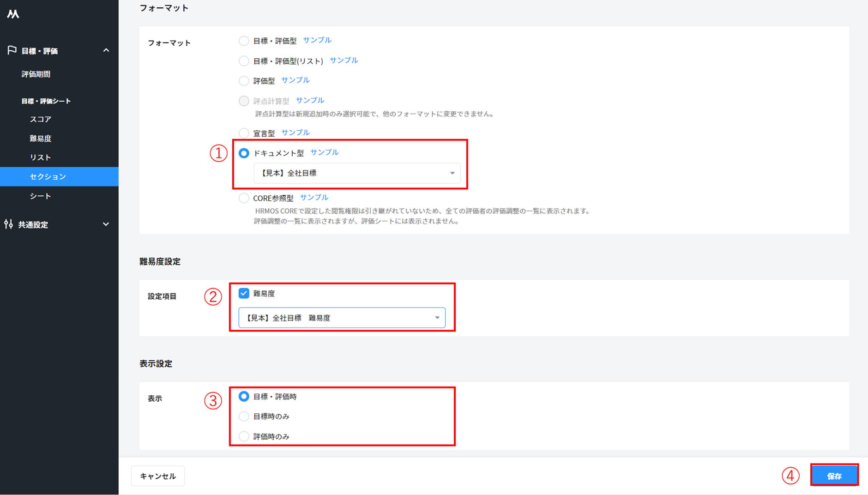
Task: Open the サンプル link for ドキュメント型
Action: pos(324,152)
